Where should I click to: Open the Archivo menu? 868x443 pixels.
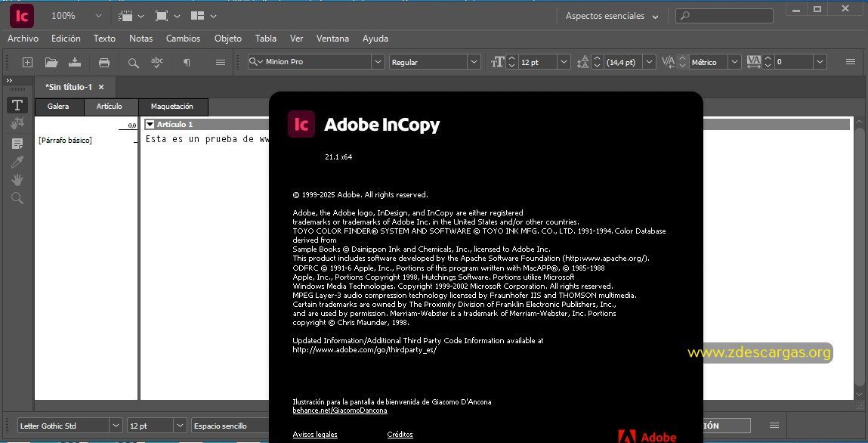tap(23, 39)
